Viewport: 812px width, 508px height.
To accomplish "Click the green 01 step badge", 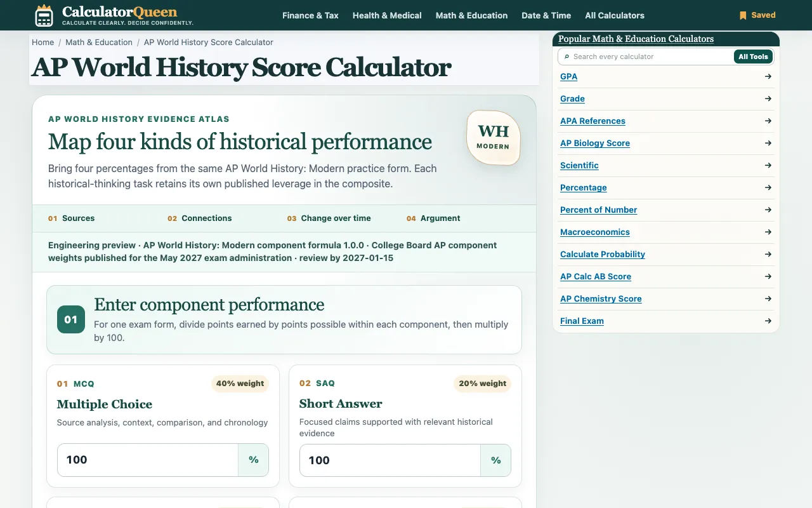I will (x=70, y=319).
